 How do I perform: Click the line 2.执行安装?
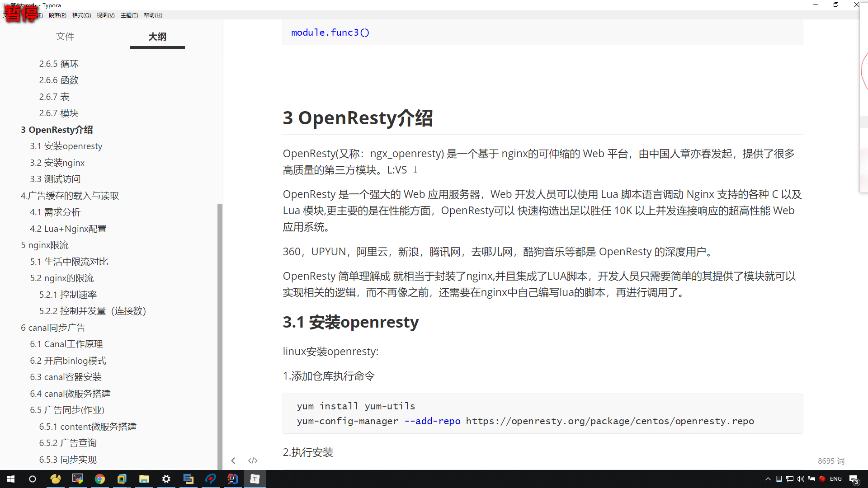[308, 452]
